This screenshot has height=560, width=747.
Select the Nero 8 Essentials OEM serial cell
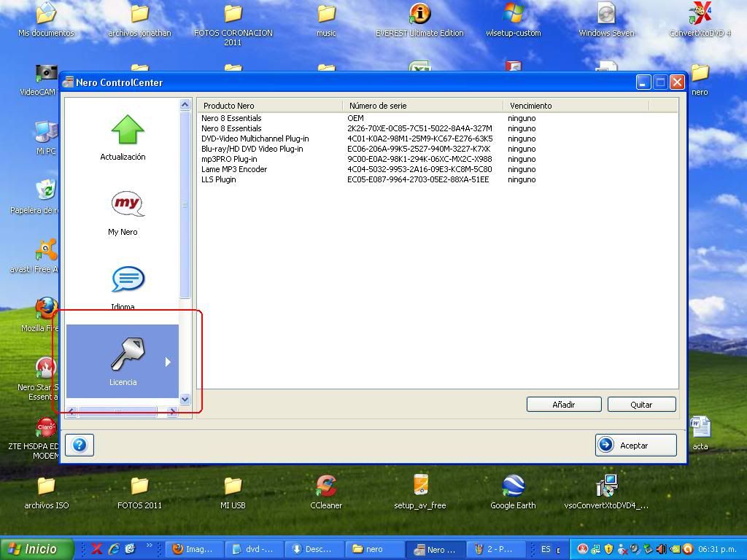pos(355,118)
